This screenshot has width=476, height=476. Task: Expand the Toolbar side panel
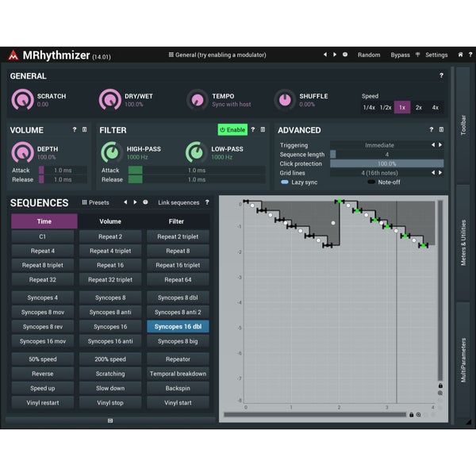tap(463, 125)
